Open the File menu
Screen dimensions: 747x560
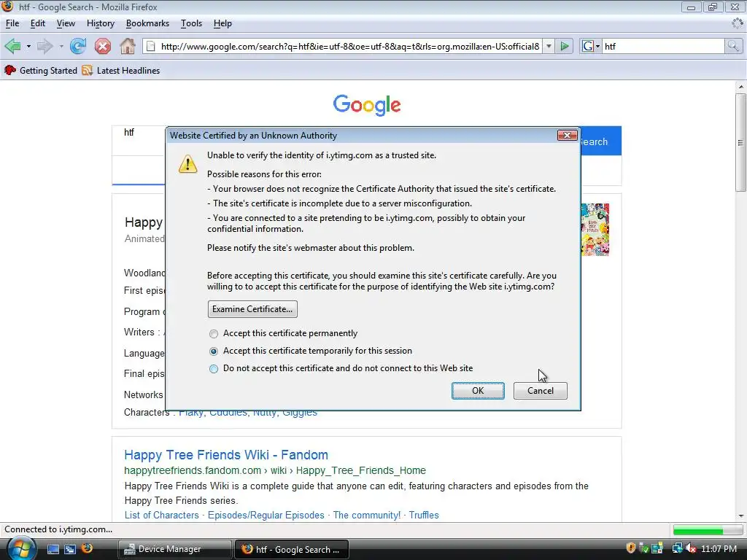[x=12, y=23]
